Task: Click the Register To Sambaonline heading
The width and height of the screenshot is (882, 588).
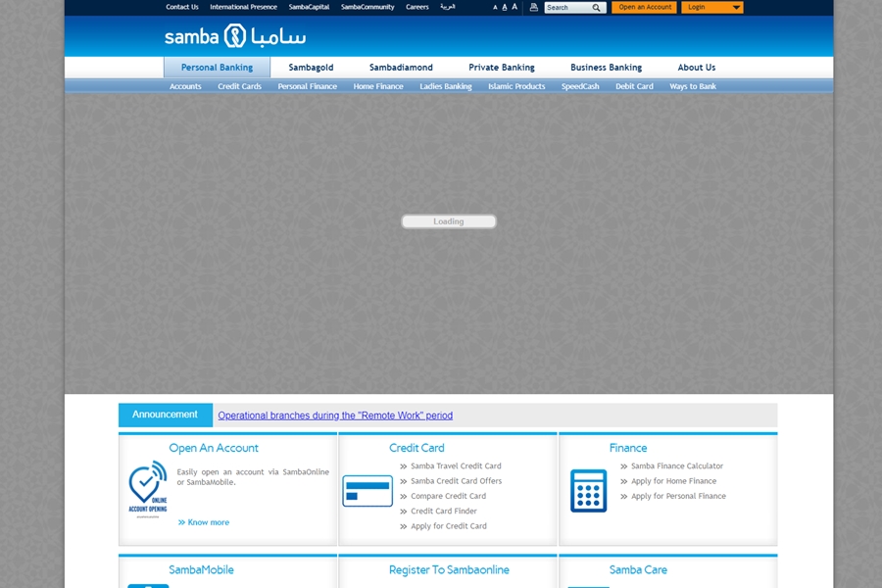Action: (449, 570)
